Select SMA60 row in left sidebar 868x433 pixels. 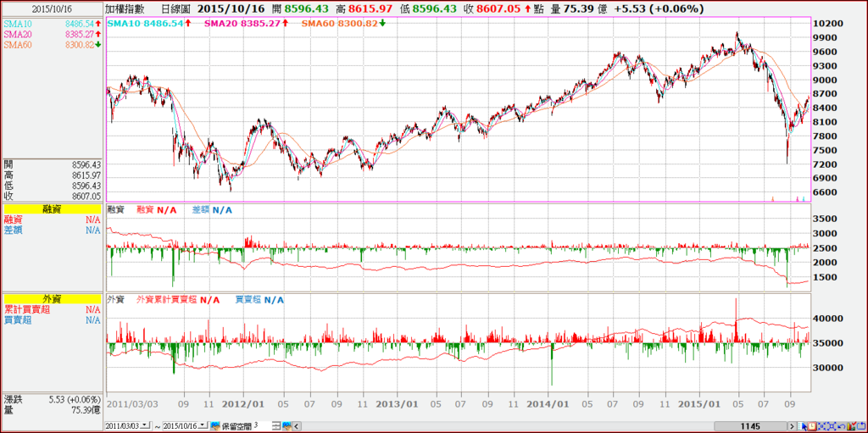[x=52, y=45]
